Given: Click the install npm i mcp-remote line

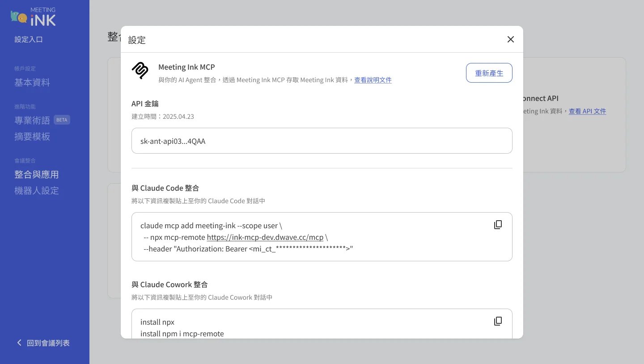Looking at the screenshot, I should point(182,334).
